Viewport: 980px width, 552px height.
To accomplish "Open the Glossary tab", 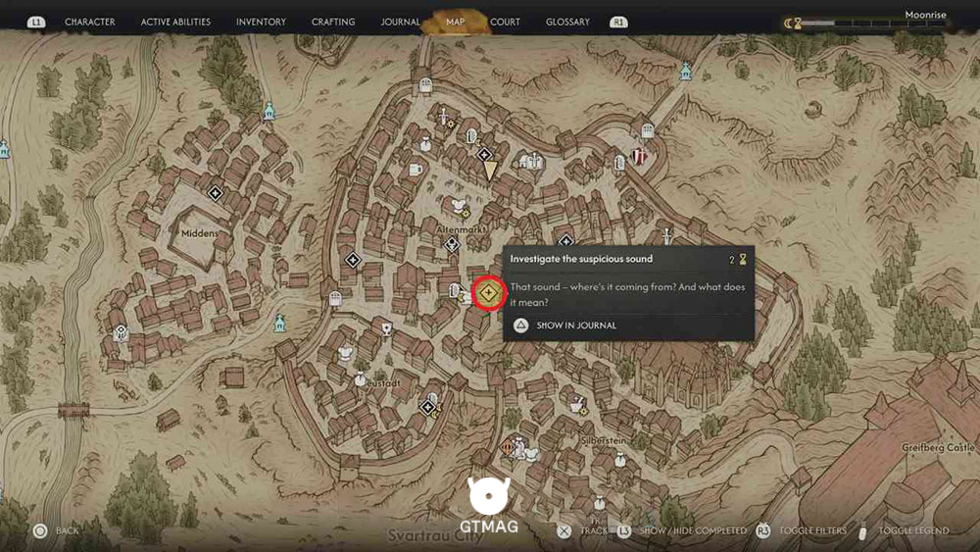I will click(x=567, y=22).
